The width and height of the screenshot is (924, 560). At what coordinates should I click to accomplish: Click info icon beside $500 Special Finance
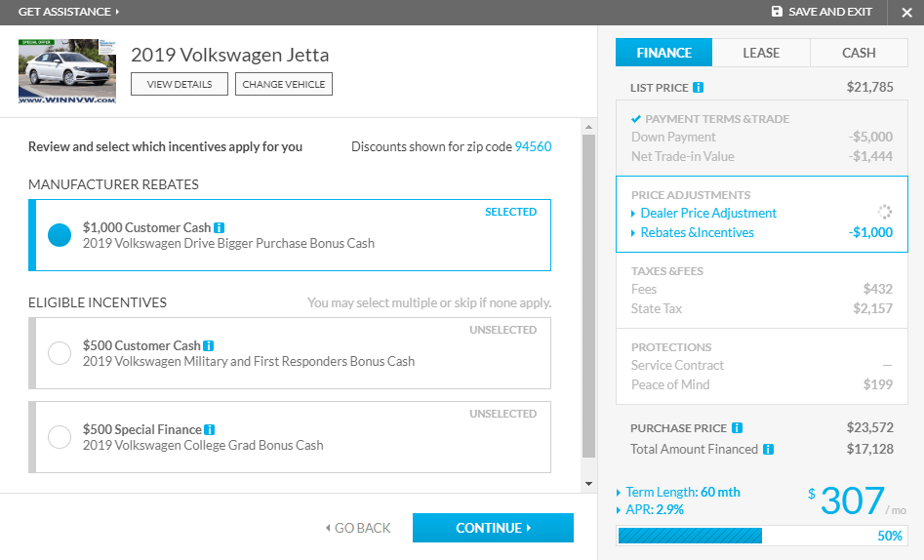pos(210,430)
